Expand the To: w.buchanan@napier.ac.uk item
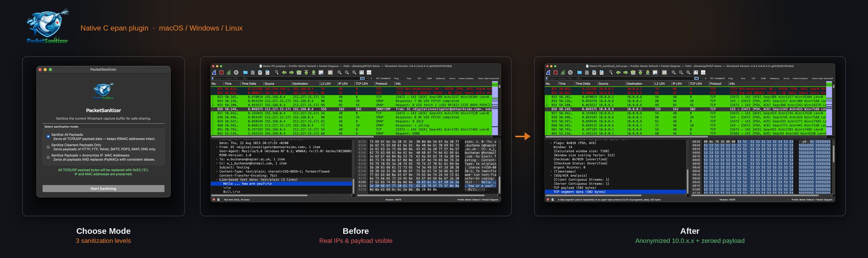868x258 pixels. (217, 159)
